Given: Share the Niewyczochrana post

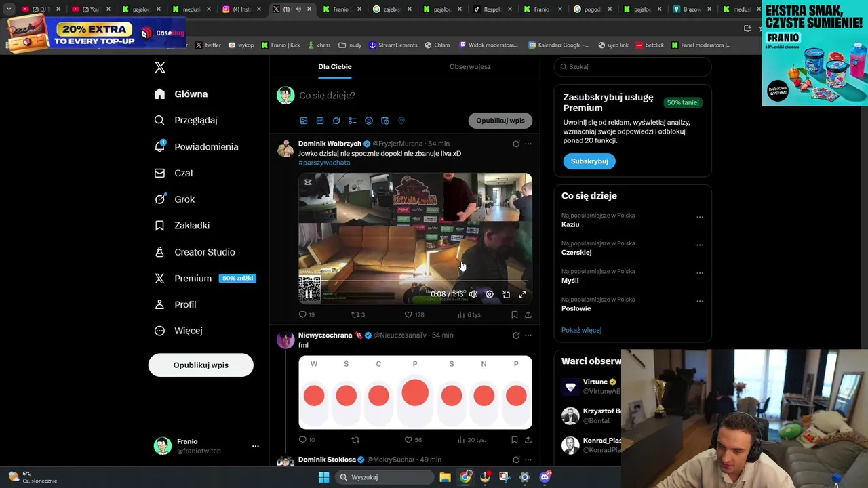Looking at the screenshot, I should pos(528,440).
